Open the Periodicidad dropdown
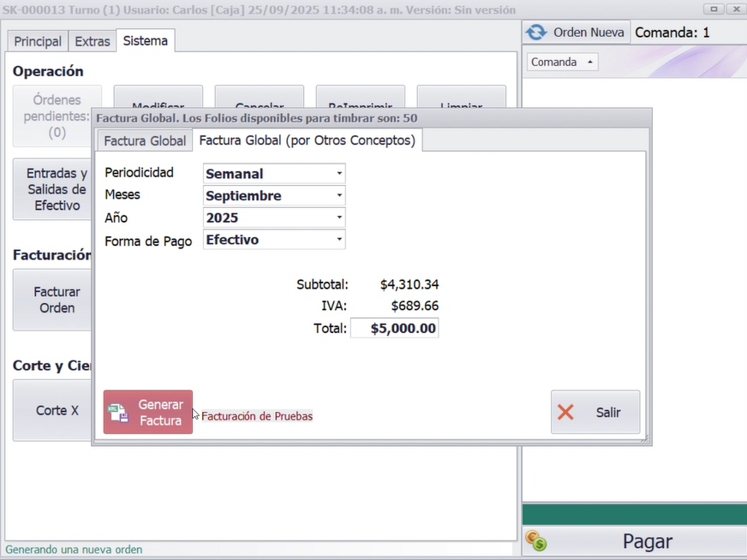 (339, 174)
